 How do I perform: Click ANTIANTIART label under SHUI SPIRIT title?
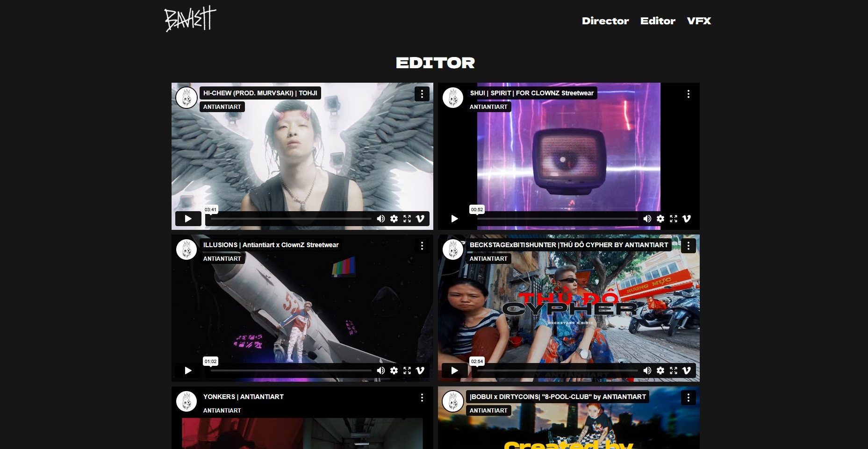pos(488,107)
